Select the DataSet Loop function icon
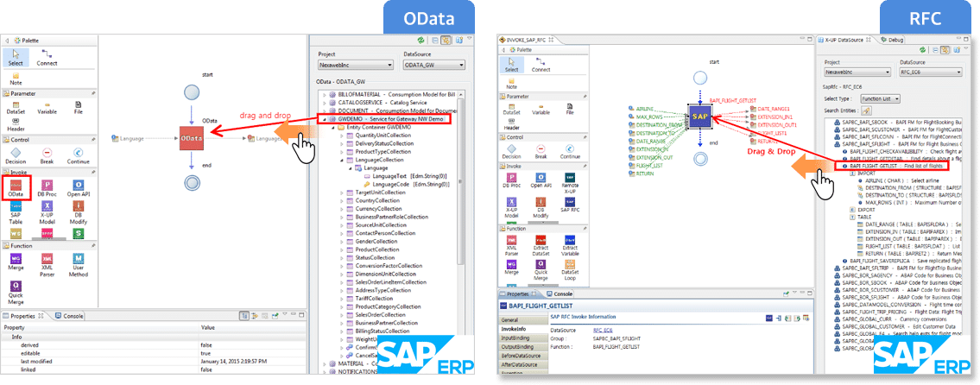Viewport: 980px width, 385px height. [x=569, y=268]
